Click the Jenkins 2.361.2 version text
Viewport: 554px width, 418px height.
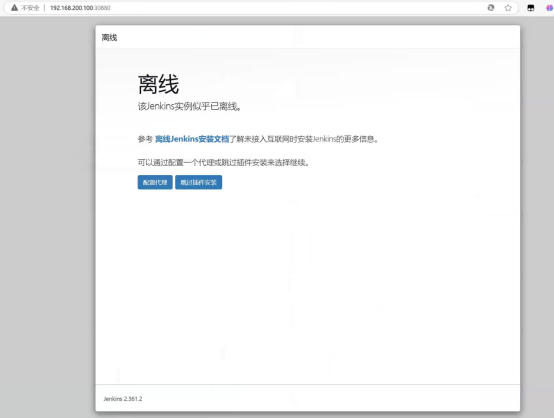(123, 399)
